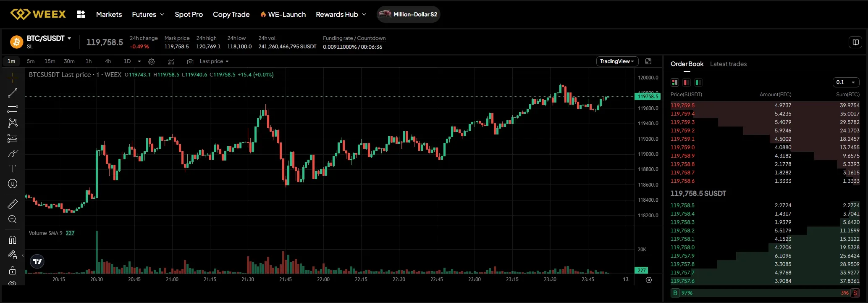Image resolution: width=868 pixels, height=303 pixels.
Task: Open the indicators menu icon
Action: coord(171,61)
